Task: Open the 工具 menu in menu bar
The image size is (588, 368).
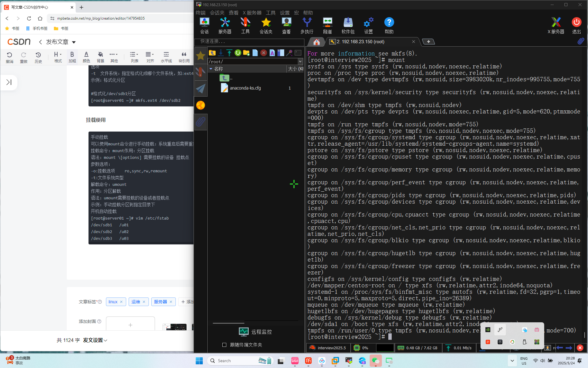Action: [x=270, y=13]
